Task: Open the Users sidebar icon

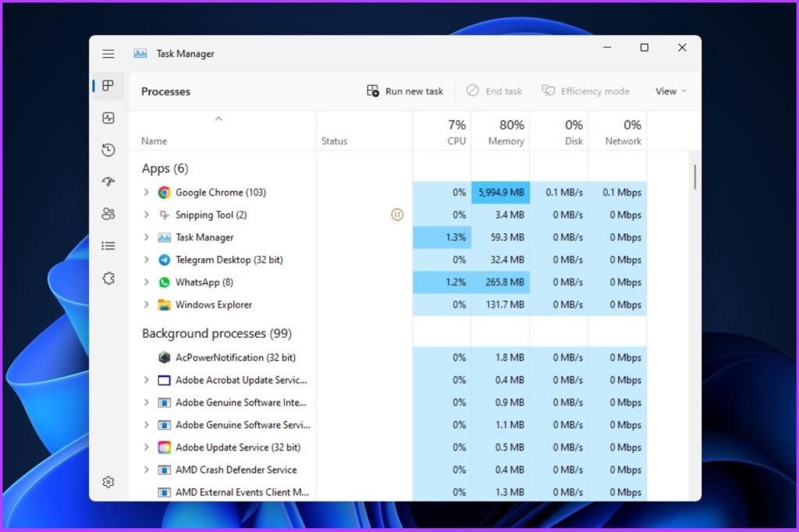Action: tap(108, 214)
